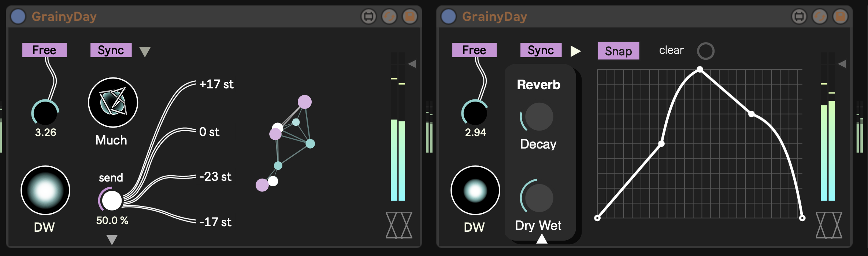The image size is (868, 256).
Task: Expand the down triangle beside left Sync
Action: pyautogui.click(x=145, y=52)
